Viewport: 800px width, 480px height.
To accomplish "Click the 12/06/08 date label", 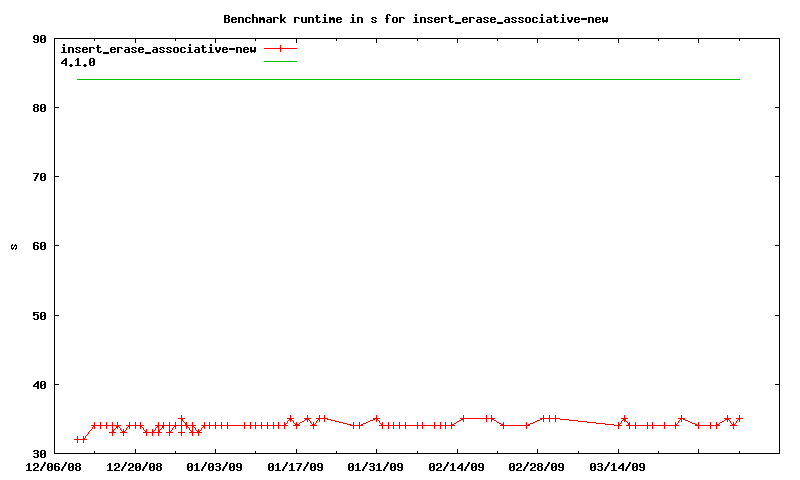I will (x=54, y=466).
